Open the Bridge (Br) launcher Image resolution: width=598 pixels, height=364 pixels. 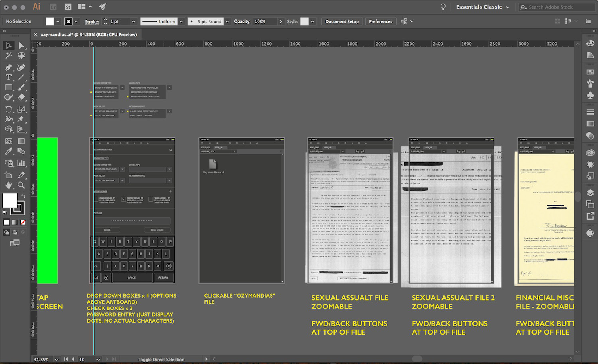click(53, 7)
